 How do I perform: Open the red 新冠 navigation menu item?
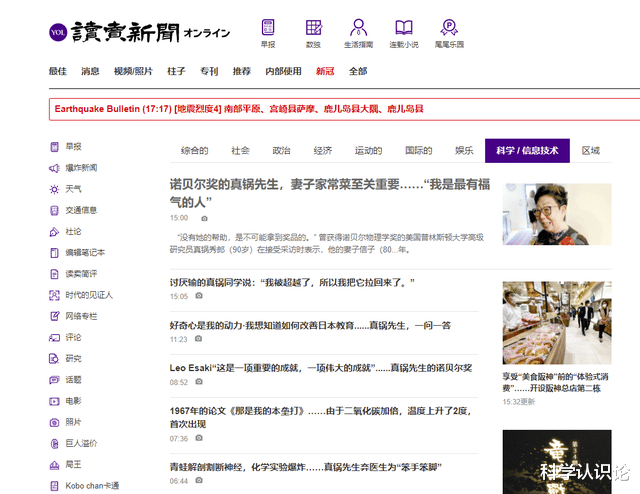click(325, 71)
